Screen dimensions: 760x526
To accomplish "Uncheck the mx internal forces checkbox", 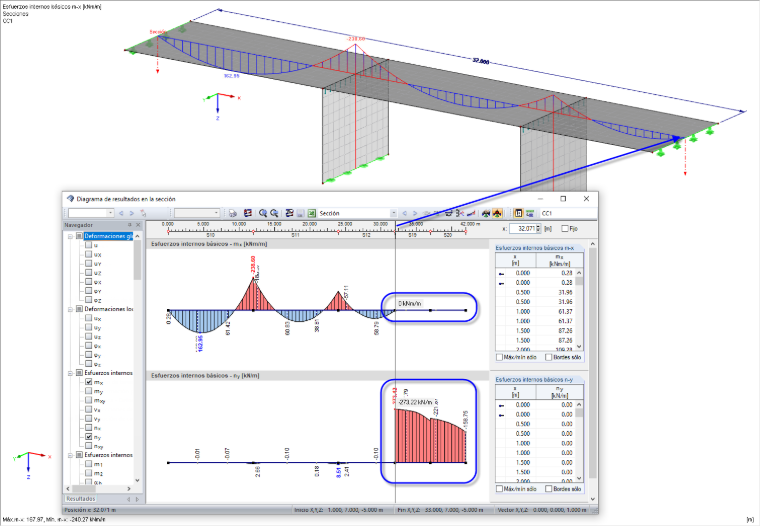I will click(x=89, y=382).
